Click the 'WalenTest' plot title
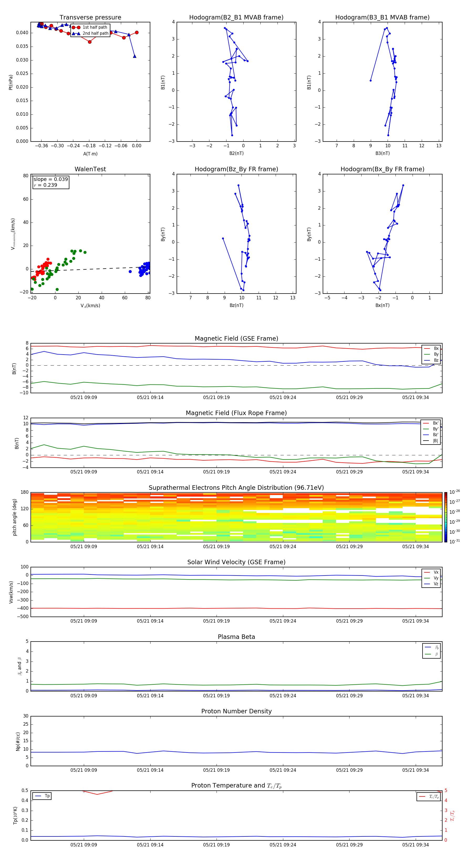This screenshot has width=473, height=868. click(90, 169)
